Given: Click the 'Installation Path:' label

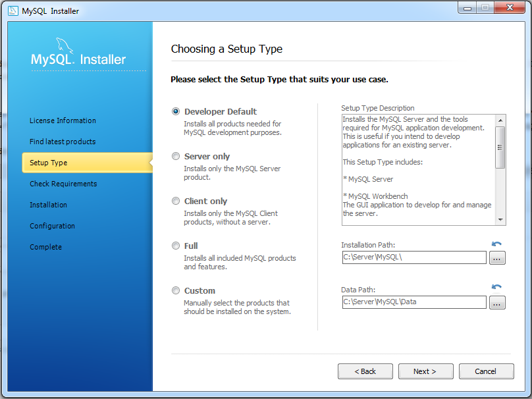Looking at the screenshot, I should pos(368,245).
